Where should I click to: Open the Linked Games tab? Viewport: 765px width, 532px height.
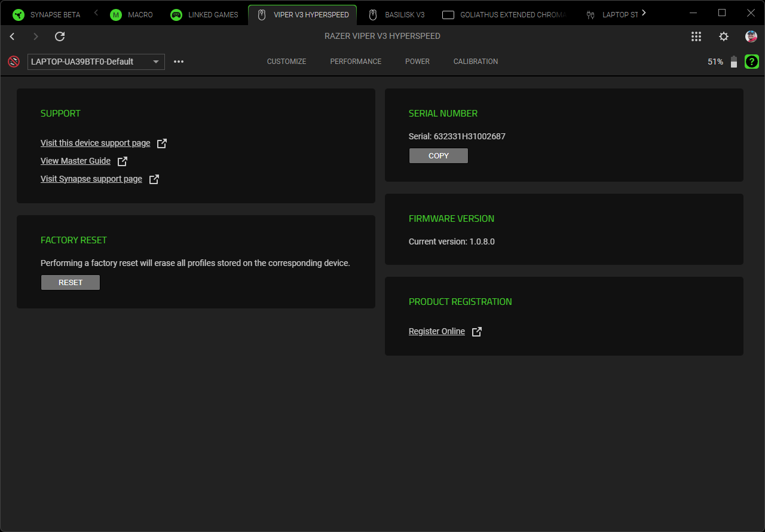click(x=204, y=14)
